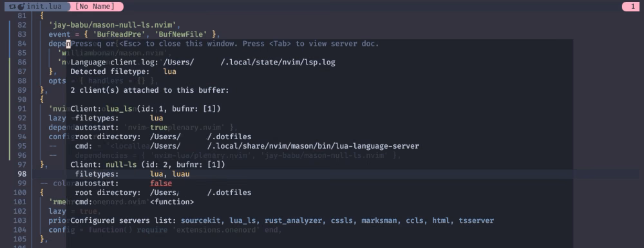Screen dimensions: 644x248
Task: Click tsserver in the configured servers list
Action: (x=476, y=220)
